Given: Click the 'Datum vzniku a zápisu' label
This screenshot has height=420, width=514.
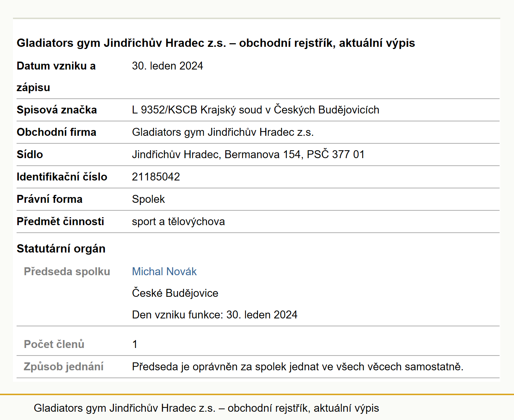Looking at the screenshot, I should pyautogui.click(x=56, y=77).
